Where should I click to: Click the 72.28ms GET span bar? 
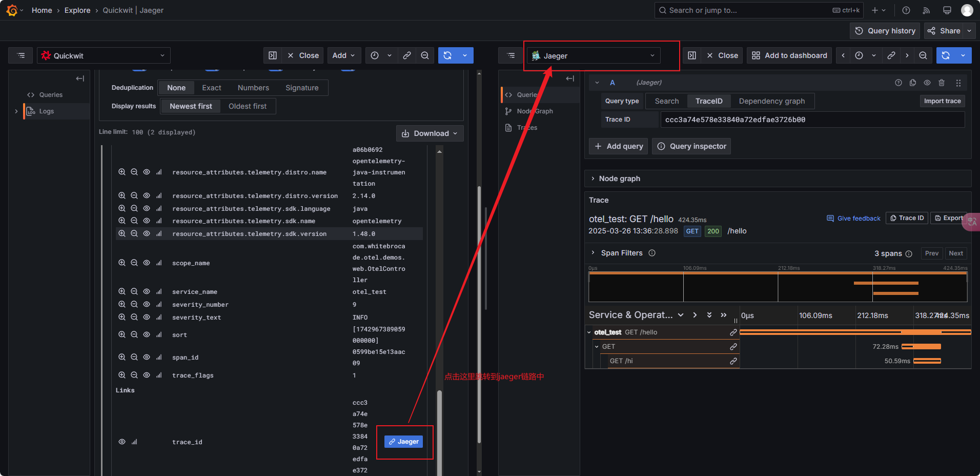point(921,347)
